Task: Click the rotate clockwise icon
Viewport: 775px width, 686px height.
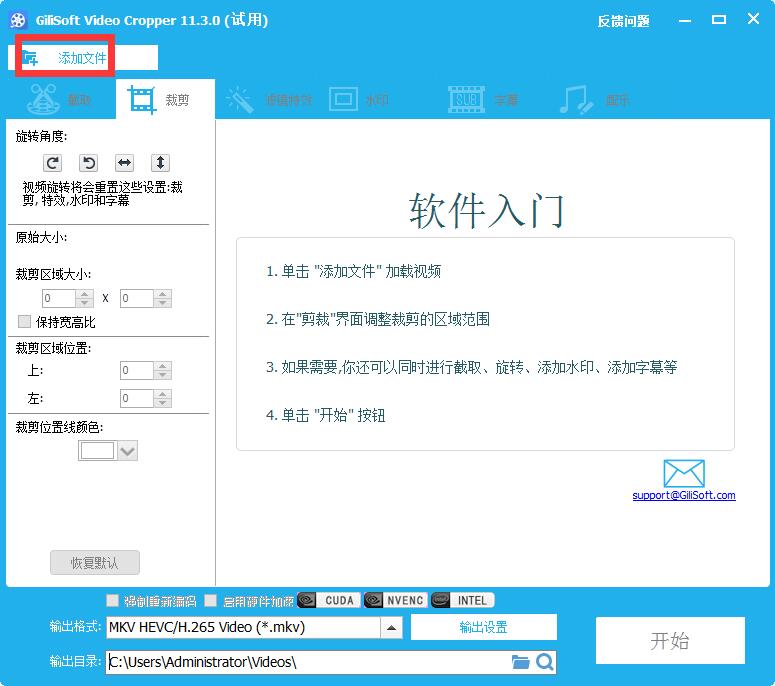Action: [x=53, y=163]
